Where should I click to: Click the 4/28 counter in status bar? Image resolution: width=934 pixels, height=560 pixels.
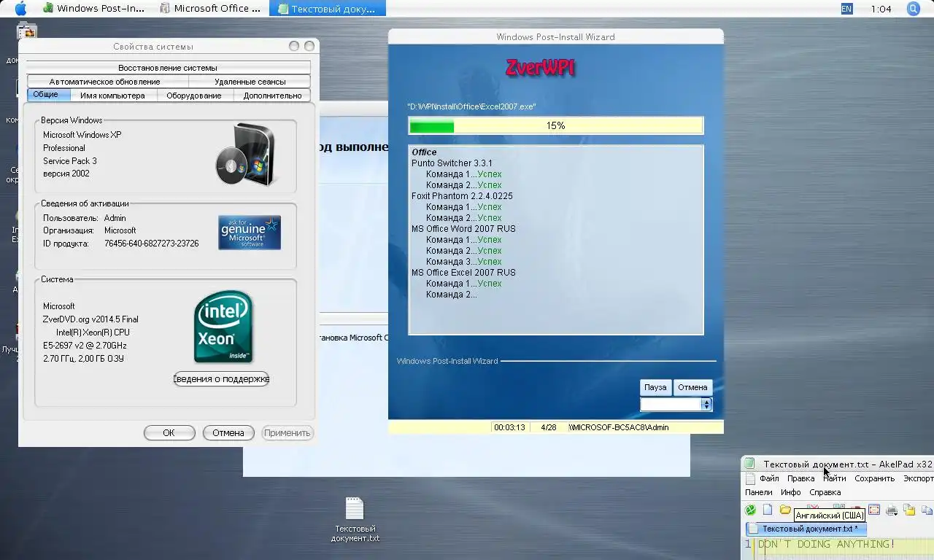pos(548,427)
